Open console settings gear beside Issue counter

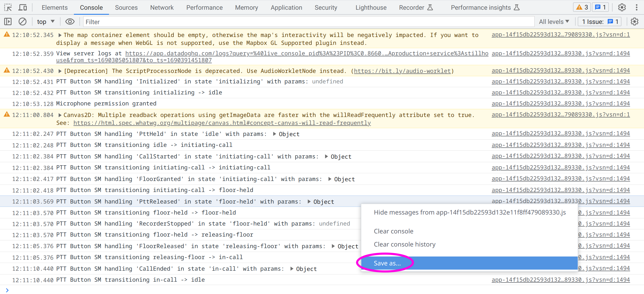point(634,22)
